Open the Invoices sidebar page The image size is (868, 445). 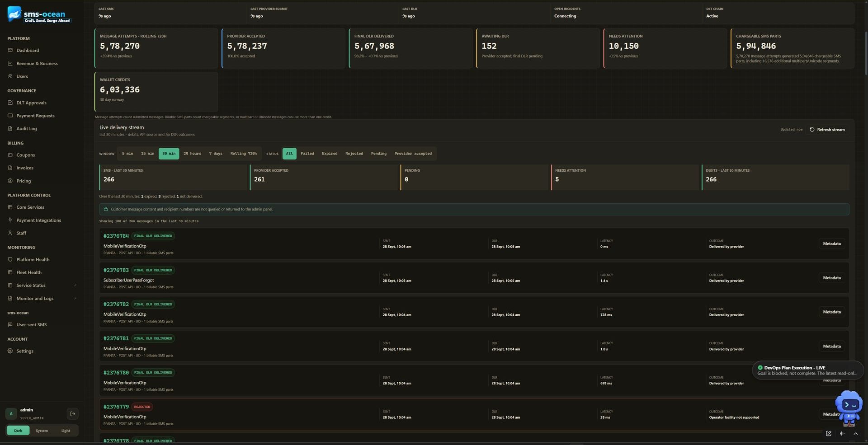[25, 168]
